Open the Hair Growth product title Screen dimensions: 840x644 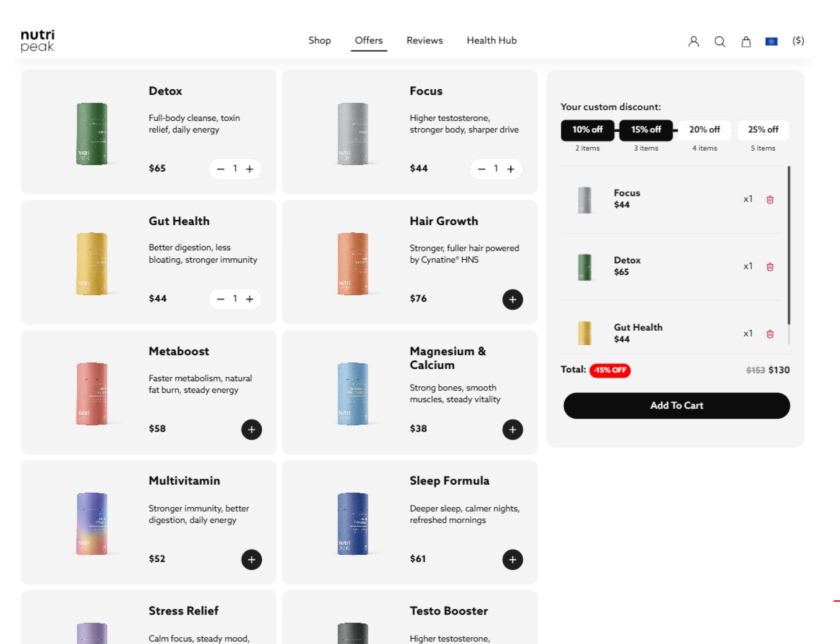(x=443, y=221)
